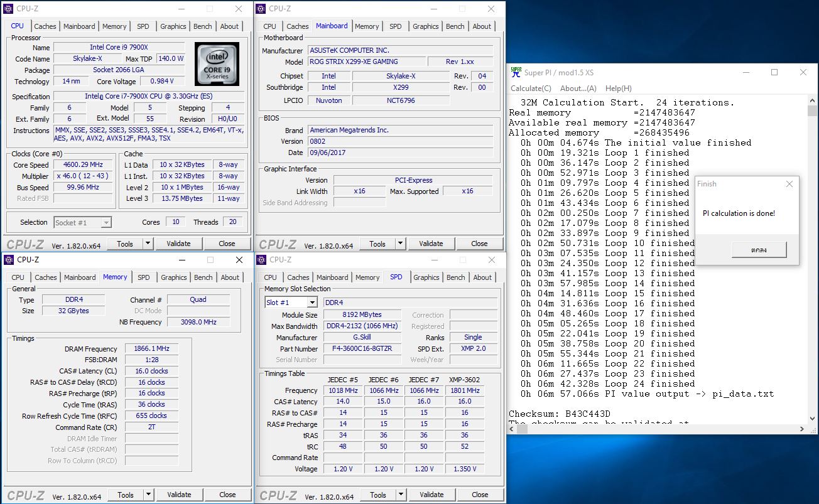The image size is (819, 504).
Task: Click the Max TDP 140.0 W value
Action: (171, 59)
